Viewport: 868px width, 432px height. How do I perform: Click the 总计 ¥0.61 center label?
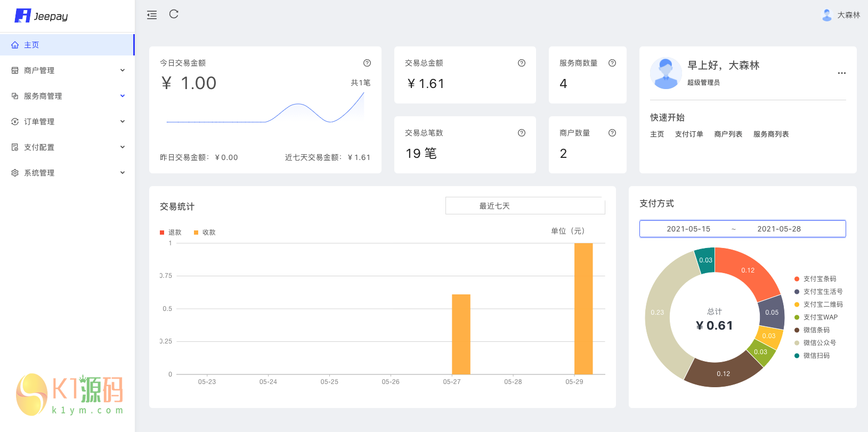715,319
